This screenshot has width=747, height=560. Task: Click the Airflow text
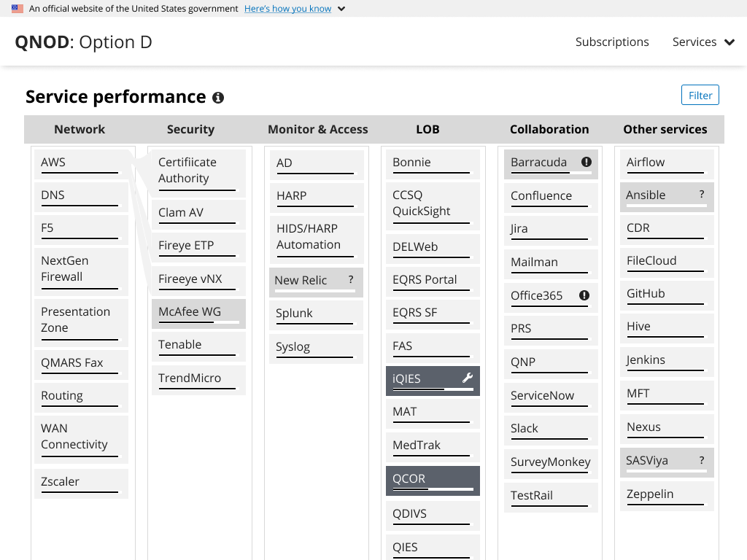tap(646, 162)
